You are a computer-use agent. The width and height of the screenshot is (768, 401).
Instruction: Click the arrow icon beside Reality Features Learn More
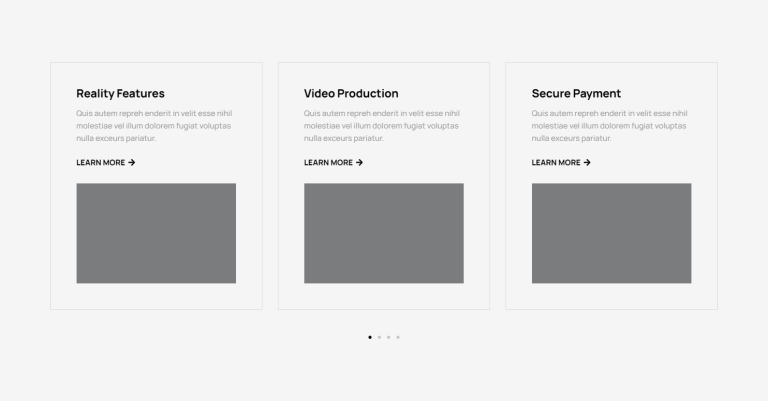(x=132, y=163)
